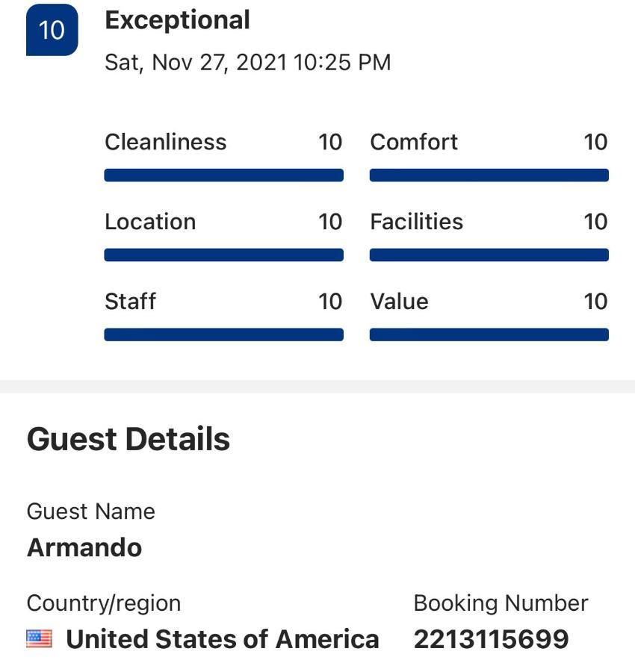635x672 pixels.
Task: Click United States of America country text
Action: tap(223, 639)
